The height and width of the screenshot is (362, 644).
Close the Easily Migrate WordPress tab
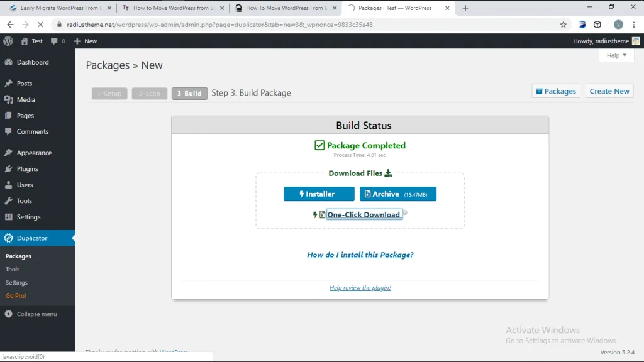109,8
